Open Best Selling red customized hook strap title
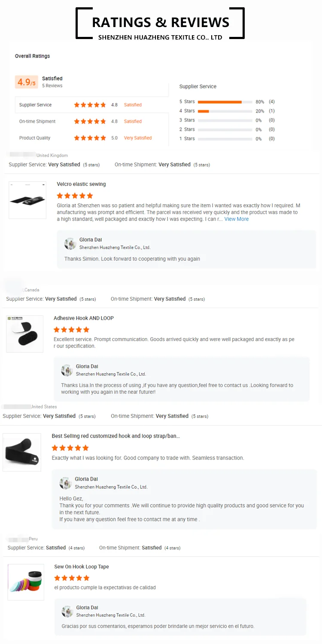The height and width of the screenshot is (644, 322). point(116,436)
